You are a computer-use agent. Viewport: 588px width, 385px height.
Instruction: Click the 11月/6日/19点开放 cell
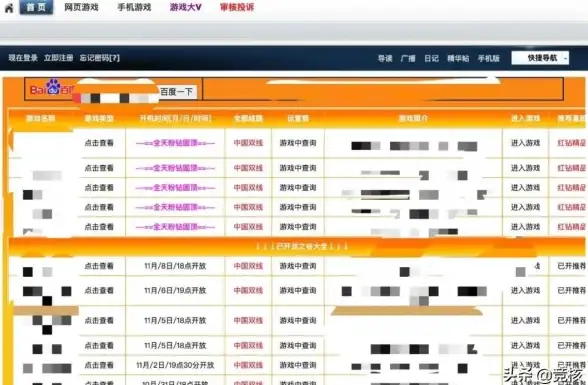(175, 290)
